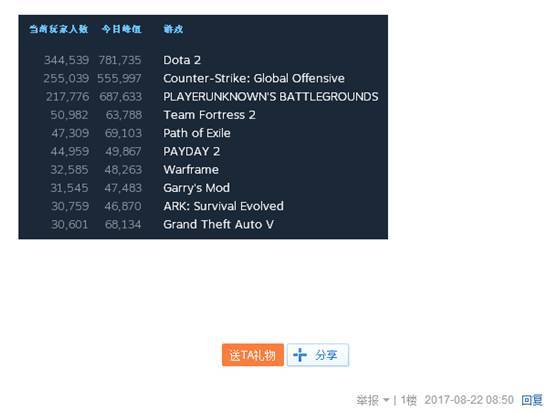The image size is (558, 413).
Task: Open the PAYDAY 2 entry
Action: tap(191, 152)
